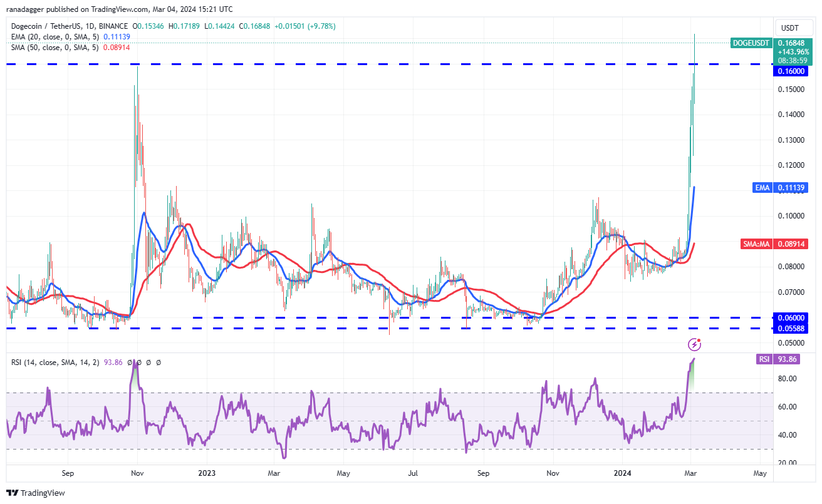The width and height of the screenshot is (822, 504).
Task: Click the open value O0.15346
Action: tap(148, 26)
